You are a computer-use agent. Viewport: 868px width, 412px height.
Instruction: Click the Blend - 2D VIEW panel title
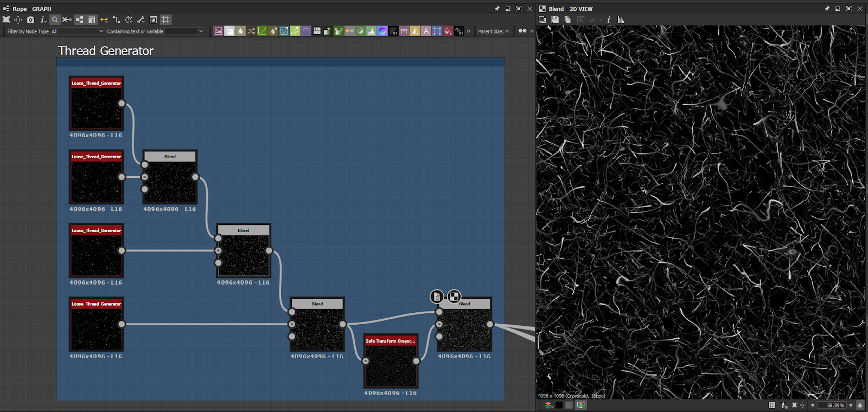click(x=570, y=9)
